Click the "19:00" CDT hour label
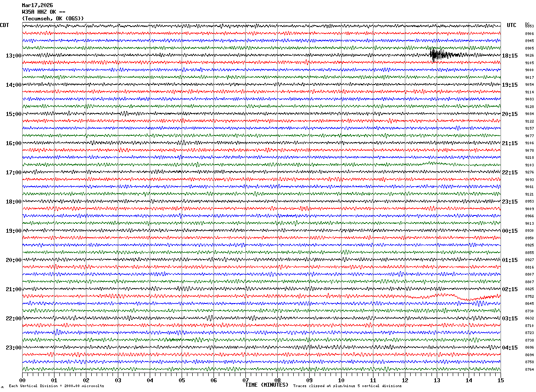This screenshot has width=536, height=392. [13, 231]
